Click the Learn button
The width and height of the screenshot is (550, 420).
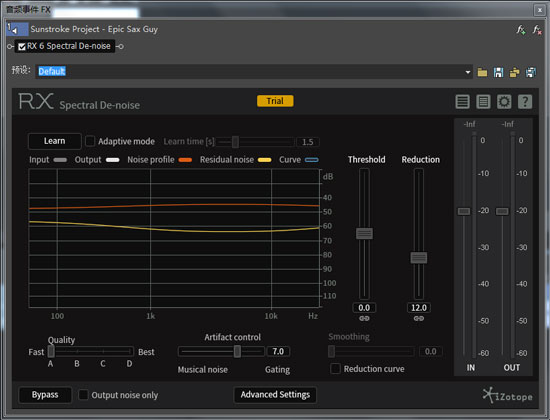(x=54, y=141)
